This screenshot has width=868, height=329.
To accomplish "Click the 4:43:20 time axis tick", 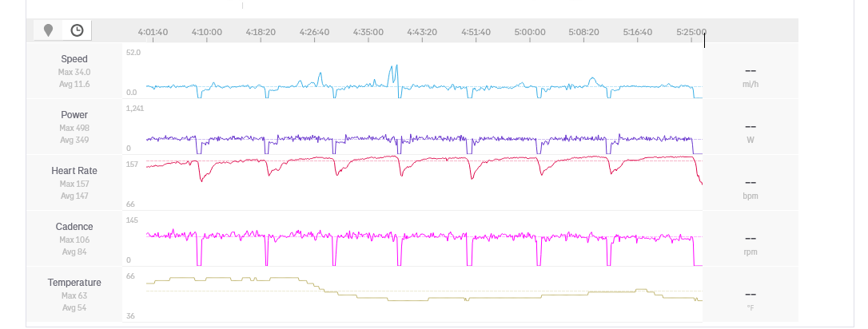I will click(422, 32).
